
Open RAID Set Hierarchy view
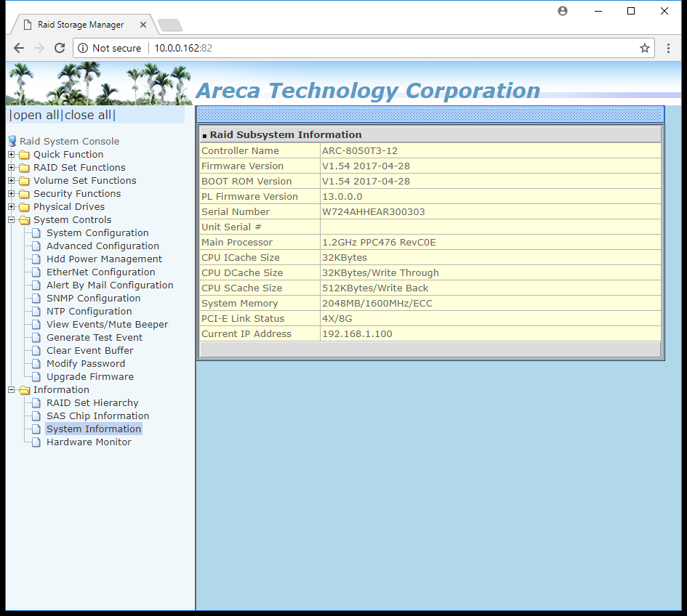[x=92, y=402]
